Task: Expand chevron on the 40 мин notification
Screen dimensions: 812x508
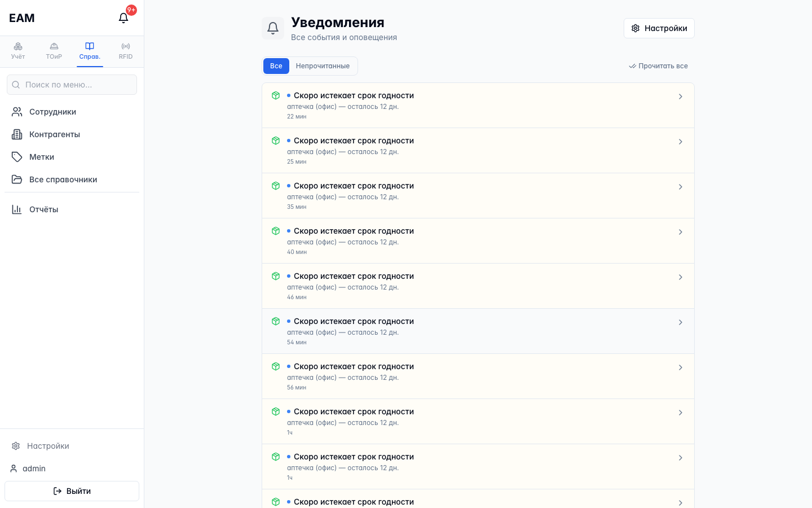Action: pos(681,232)
